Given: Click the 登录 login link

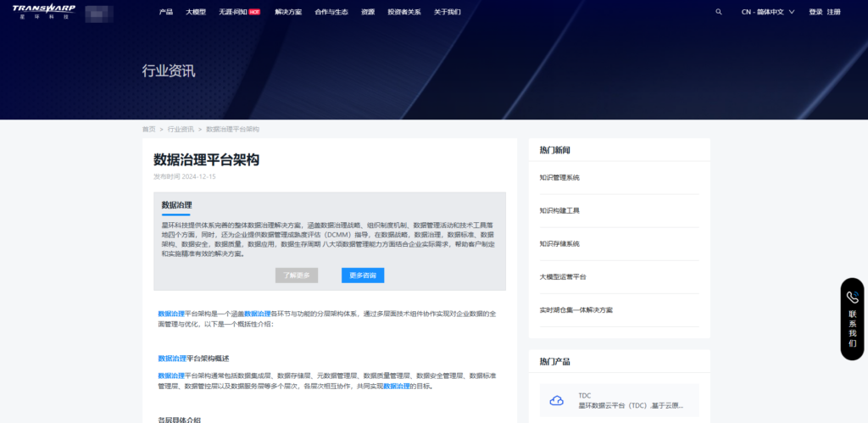Looking at the screenshot, I should pyautogui.click(x=815, y=12).
